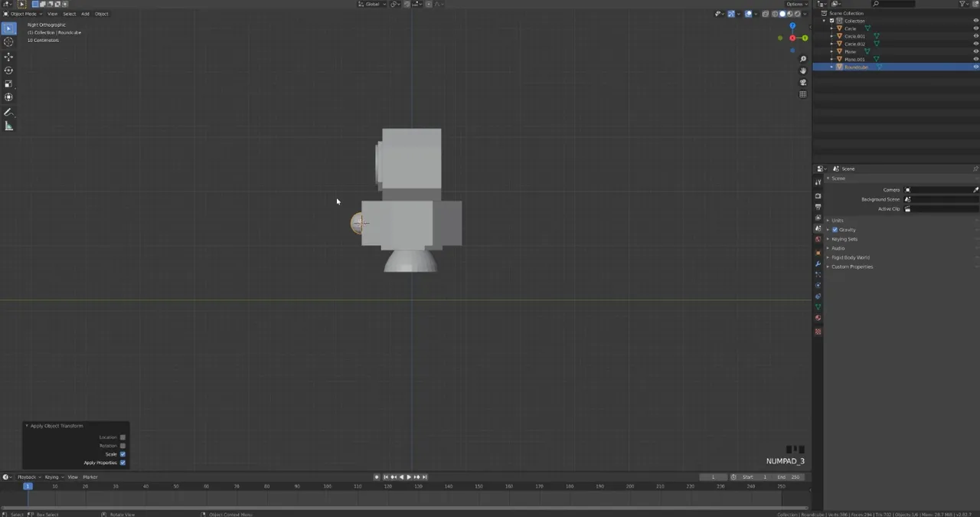Screen dimensions: 980x517
Task: Open the Object Mode dropdown
Action: [x=22, y=14]
